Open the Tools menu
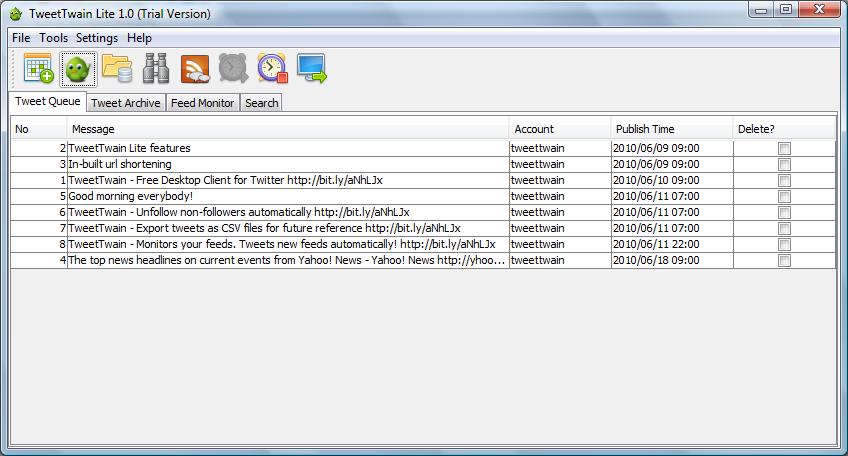The height and width of the screenshot is (456, 848). tap(54, 38)
